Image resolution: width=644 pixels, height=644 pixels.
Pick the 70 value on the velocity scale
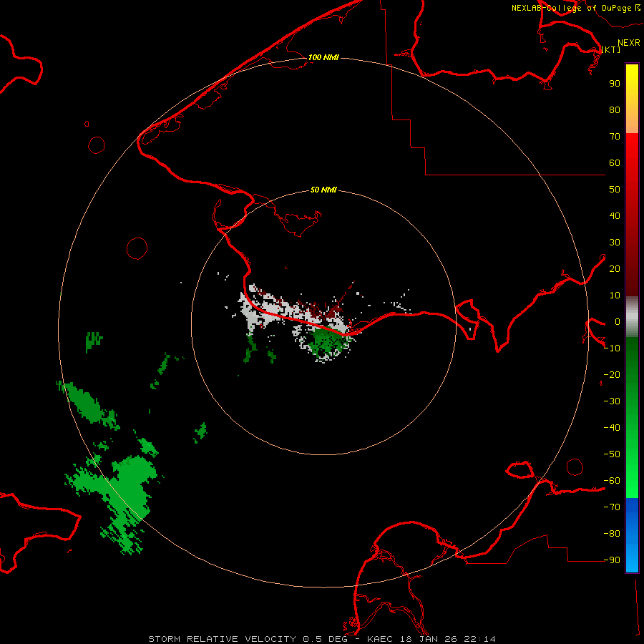pos(615,137)
